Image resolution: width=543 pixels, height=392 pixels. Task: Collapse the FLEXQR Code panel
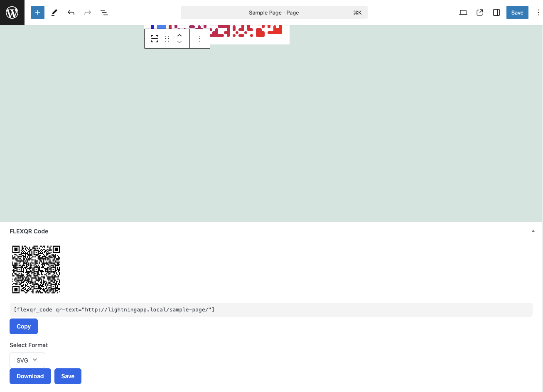click(533, 231)
